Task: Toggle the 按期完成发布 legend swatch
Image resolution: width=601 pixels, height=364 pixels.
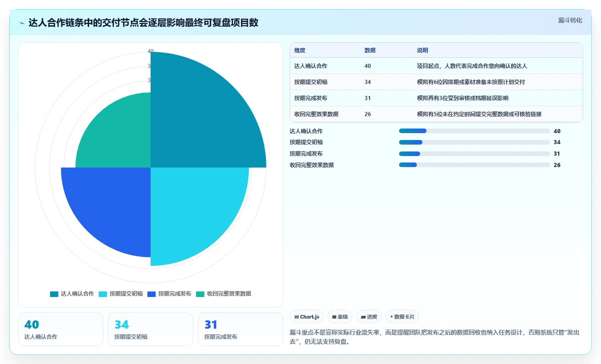Action: [x=152, y=294]
